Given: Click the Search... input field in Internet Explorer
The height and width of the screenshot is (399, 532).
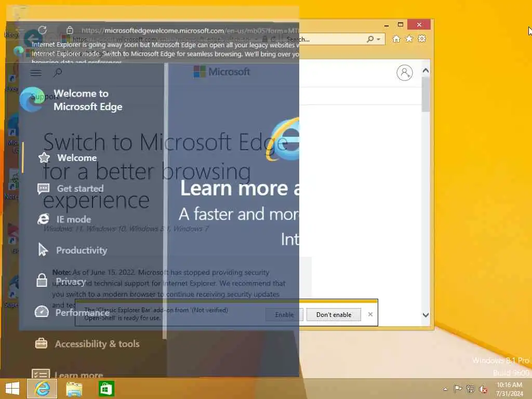Looking at the screenshot, I should point(326,39).
